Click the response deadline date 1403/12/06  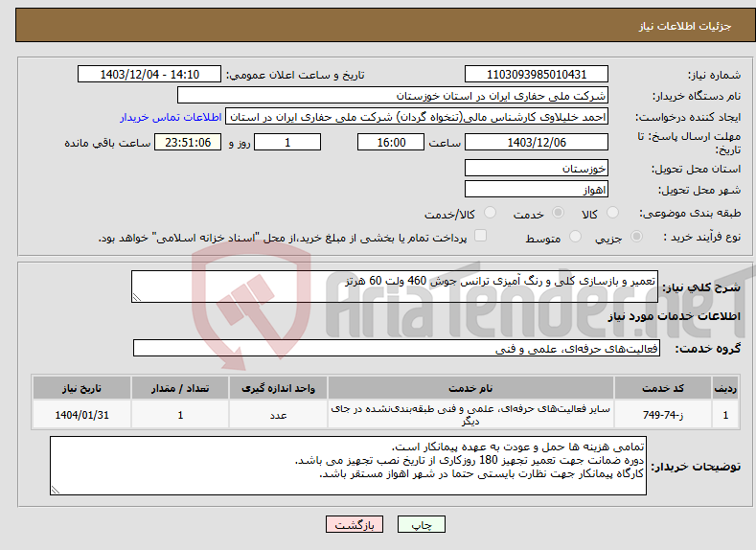click(537, 142)
